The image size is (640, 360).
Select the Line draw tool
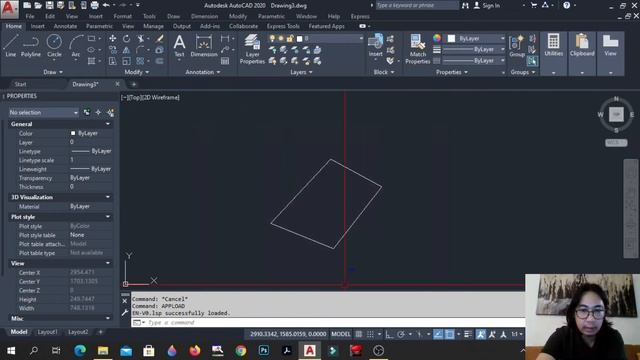(11, 45)
